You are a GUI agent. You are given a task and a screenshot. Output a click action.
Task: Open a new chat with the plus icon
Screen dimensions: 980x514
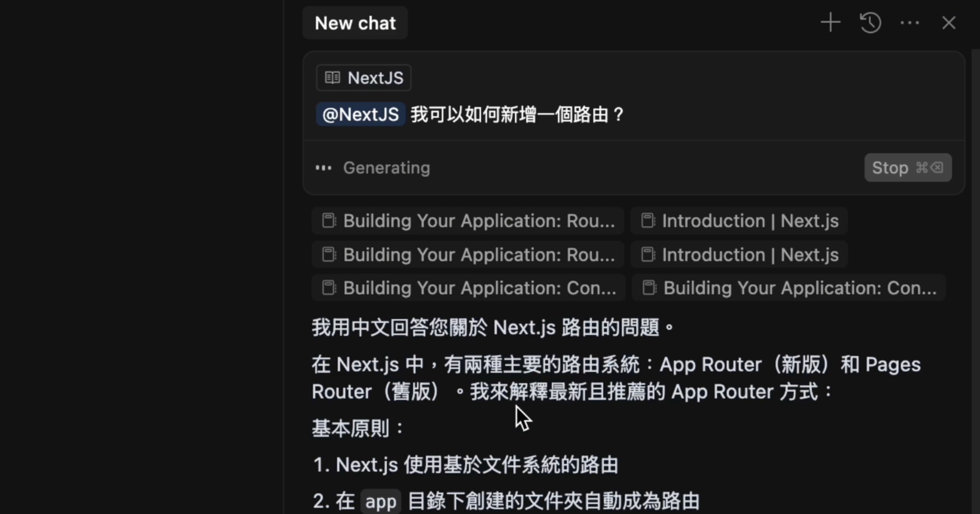pos(830,22)
